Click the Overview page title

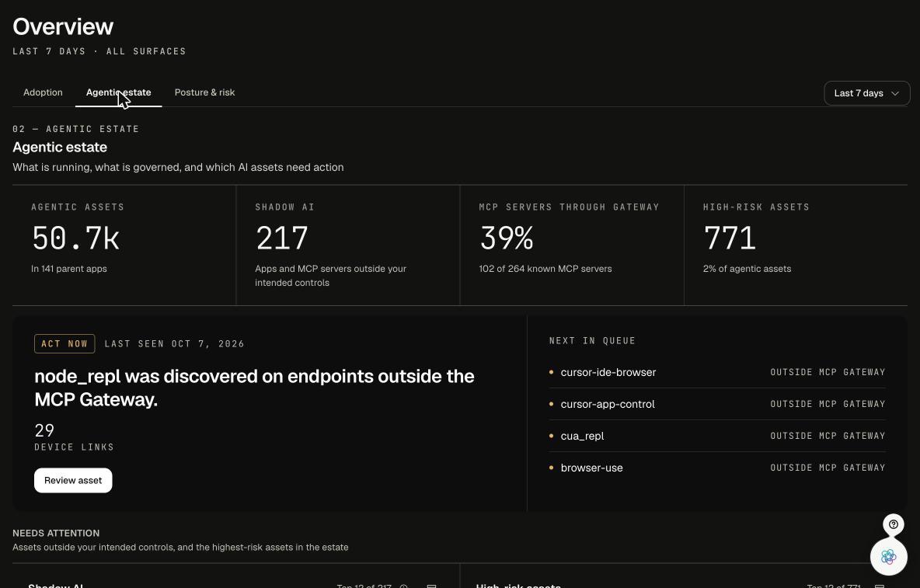point(63,26)
